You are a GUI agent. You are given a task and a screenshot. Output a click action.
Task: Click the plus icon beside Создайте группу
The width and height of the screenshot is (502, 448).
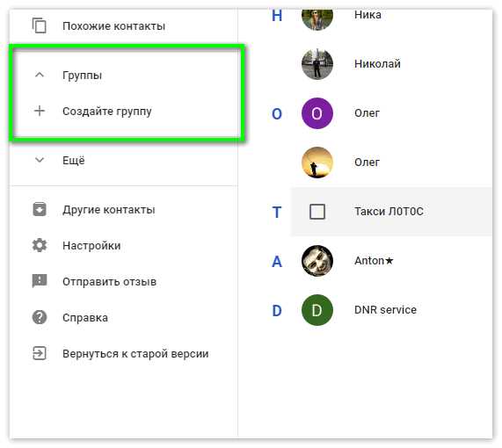[x=40, y=111]
